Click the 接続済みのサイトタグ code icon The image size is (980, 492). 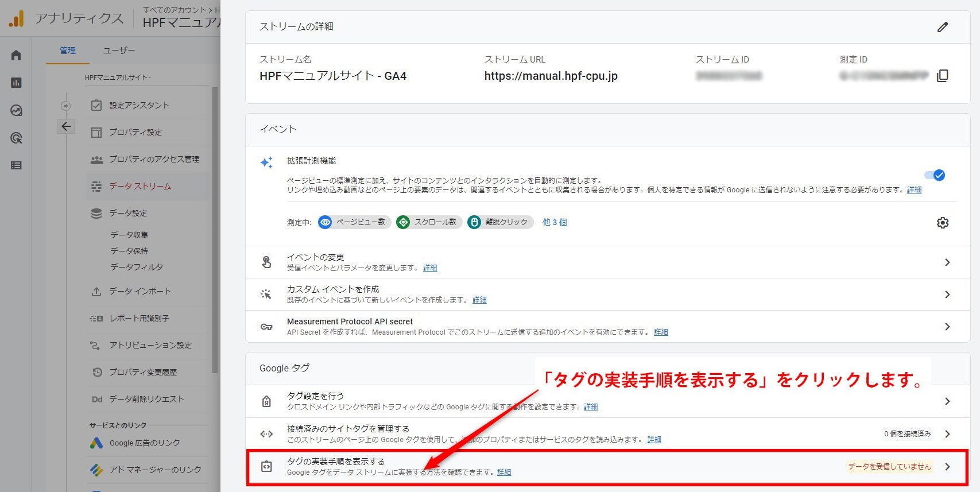pyautogui.click(x=266, y=434)
